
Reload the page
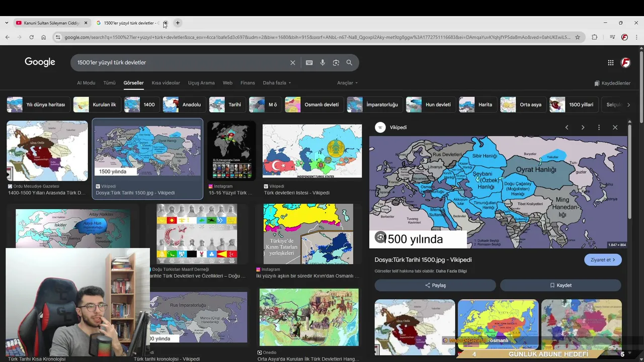point(31,37)
